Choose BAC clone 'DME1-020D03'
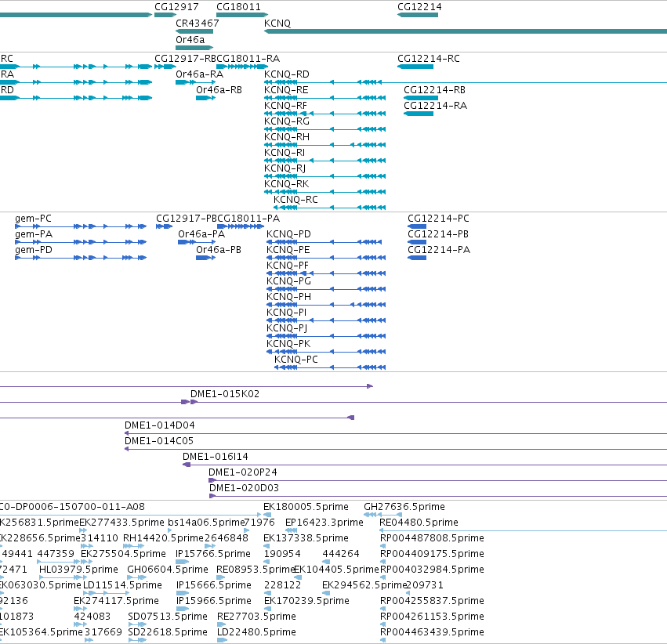 245,488
